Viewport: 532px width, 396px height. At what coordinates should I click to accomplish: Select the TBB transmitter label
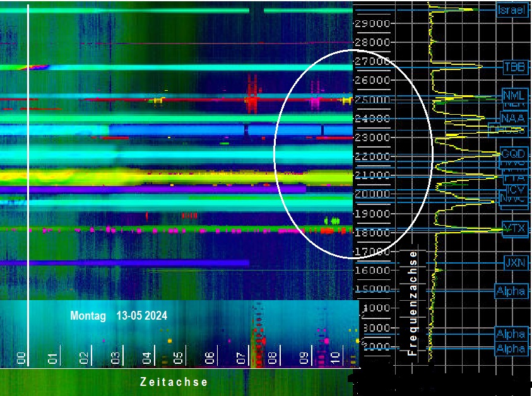[x=515, y=66]
